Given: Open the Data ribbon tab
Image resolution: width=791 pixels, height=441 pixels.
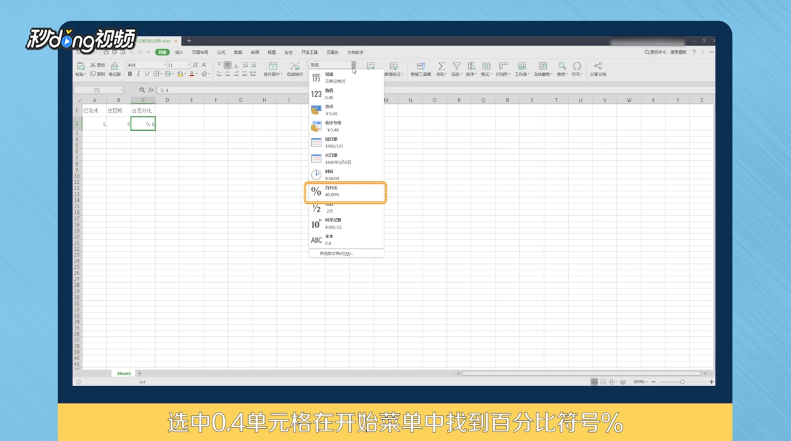Looking at the screenshot, I should pos(238,52).
